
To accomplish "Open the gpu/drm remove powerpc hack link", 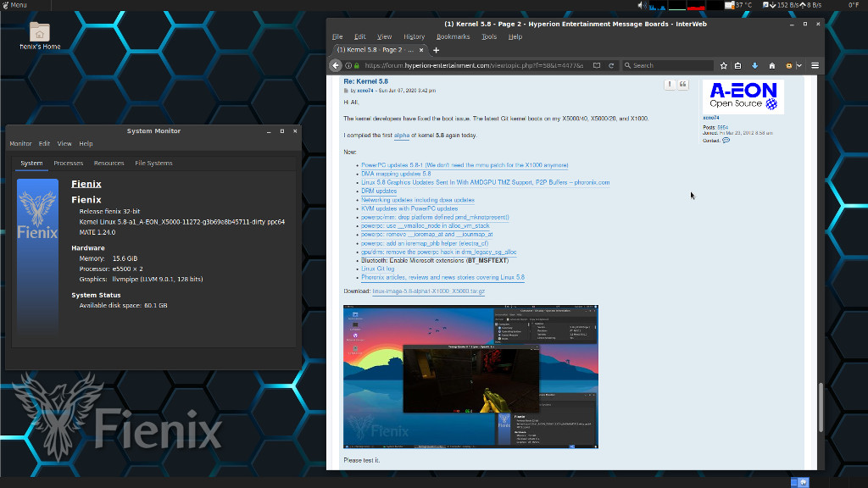I will [x=438, y=252].
